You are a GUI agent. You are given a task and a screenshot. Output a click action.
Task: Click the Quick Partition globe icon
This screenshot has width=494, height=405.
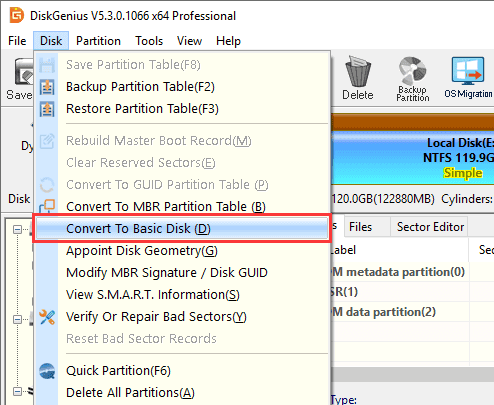point(47,371)
